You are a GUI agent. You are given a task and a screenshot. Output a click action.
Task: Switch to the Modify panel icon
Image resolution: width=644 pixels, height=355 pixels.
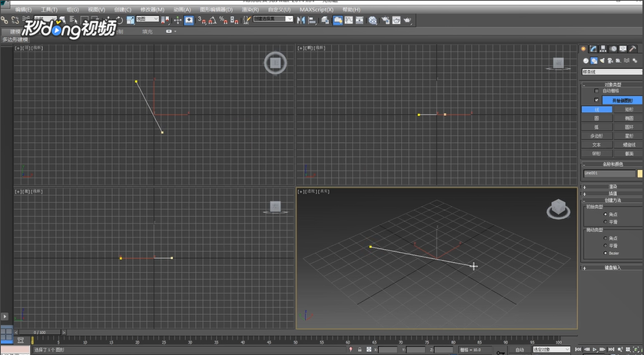point(593,48)
